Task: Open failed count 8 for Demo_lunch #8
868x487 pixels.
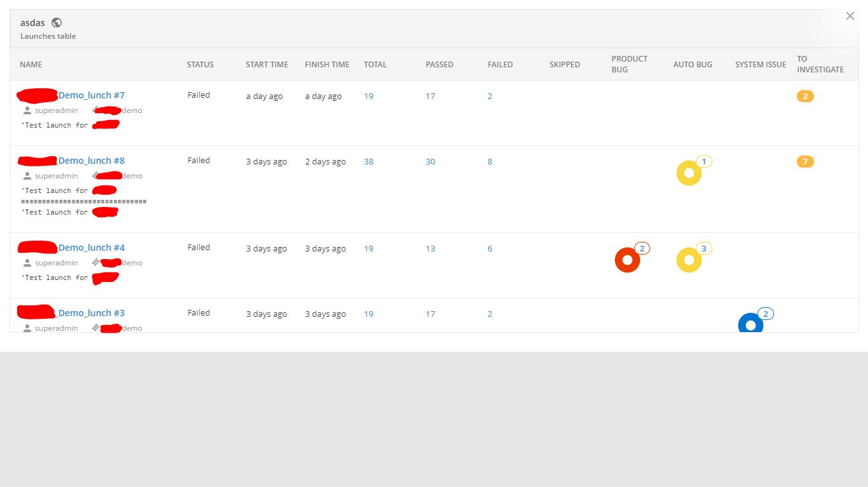Action: [490, 162]
